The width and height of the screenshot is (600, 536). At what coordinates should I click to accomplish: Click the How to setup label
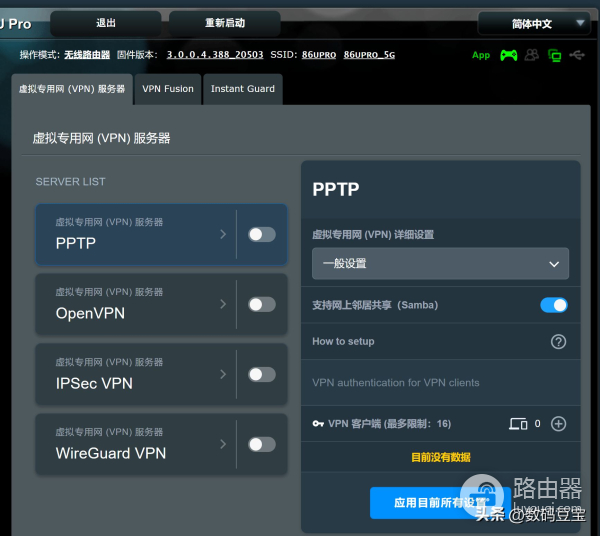[343, 341]
